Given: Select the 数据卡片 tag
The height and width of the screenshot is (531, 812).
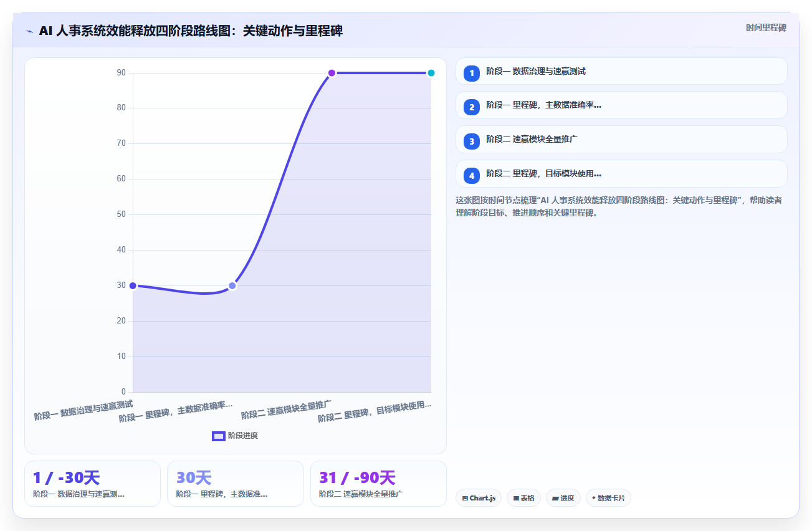Looking at the screenshot, I should (608, 498).
